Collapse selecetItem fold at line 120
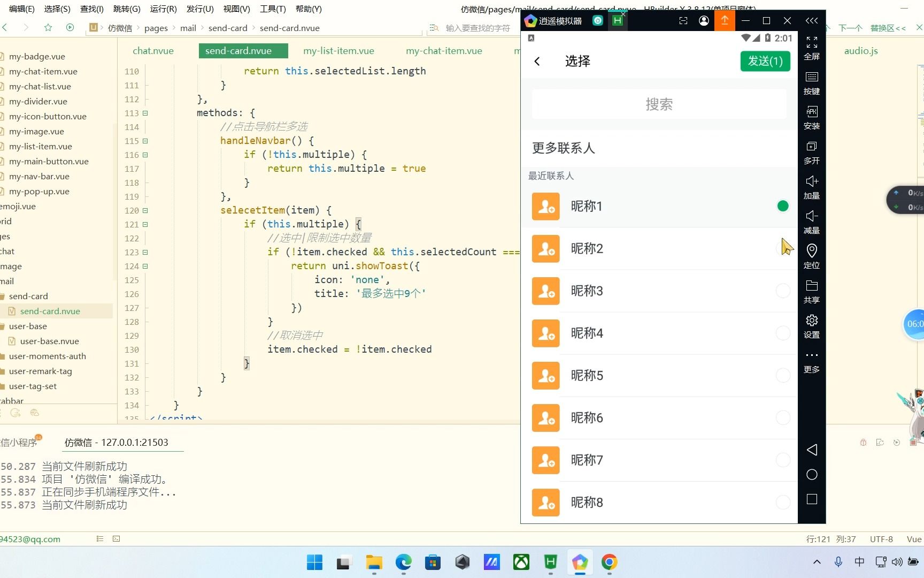 145,210
